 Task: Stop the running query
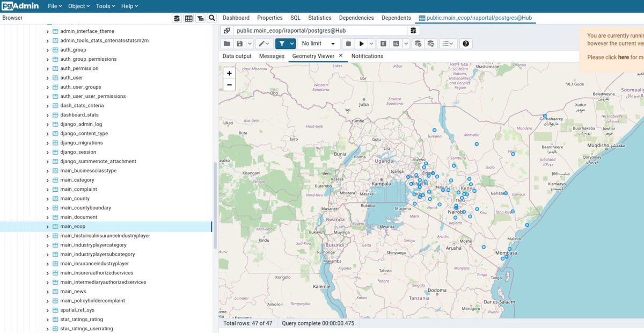pyautogui.click(x=348, y=44)
